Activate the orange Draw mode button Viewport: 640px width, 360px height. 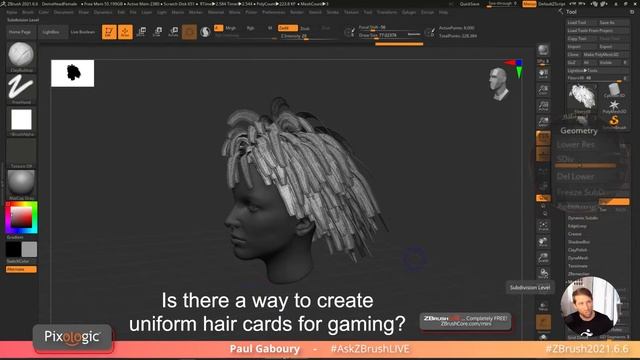pyautogui.click(x=125, y=32)
